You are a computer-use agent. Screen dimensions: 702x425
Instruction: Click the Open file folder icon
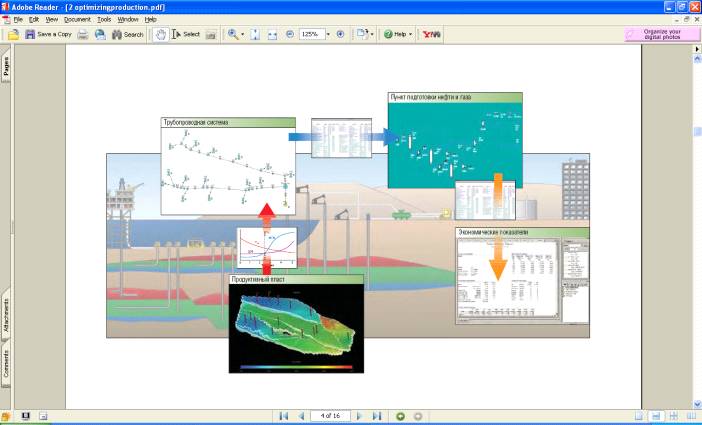point(13,34)
